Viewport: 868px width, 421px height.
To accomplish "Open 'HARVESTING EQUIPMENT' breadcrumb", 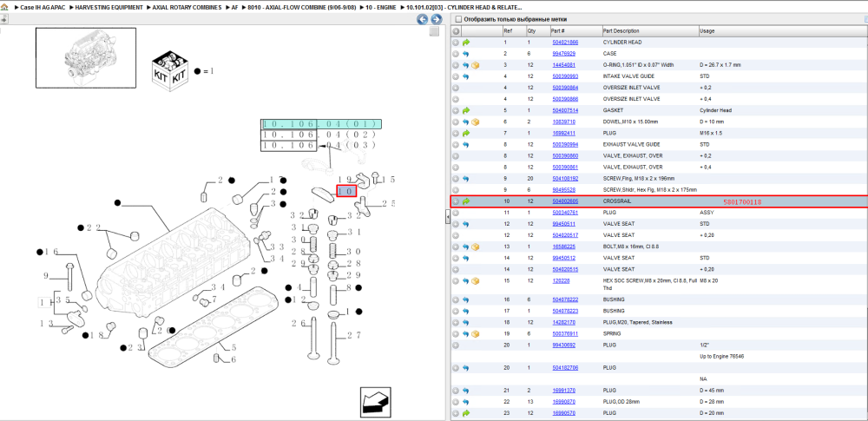I will pyautogui.click(x=109, y=8).
